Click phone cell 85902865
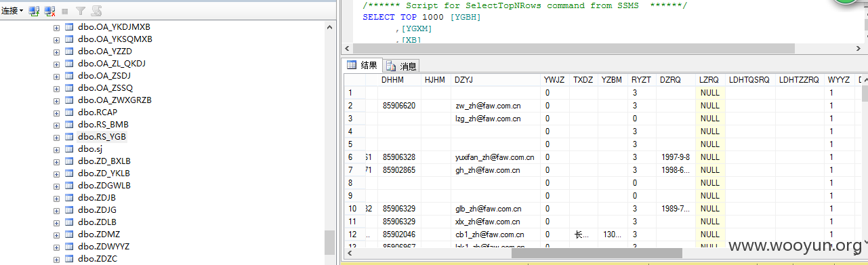868x265 pixels. pyautogui.click(x=399, y=170)
